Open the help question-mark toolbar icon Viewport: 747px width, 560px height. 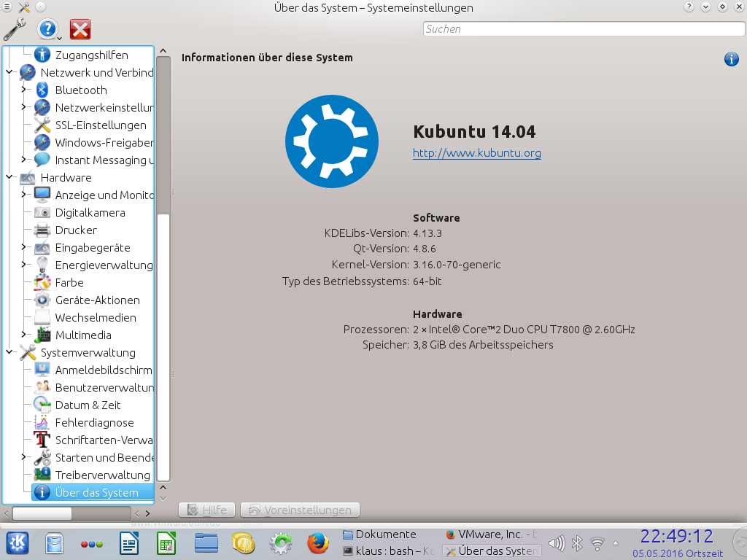tap(47, 29)
